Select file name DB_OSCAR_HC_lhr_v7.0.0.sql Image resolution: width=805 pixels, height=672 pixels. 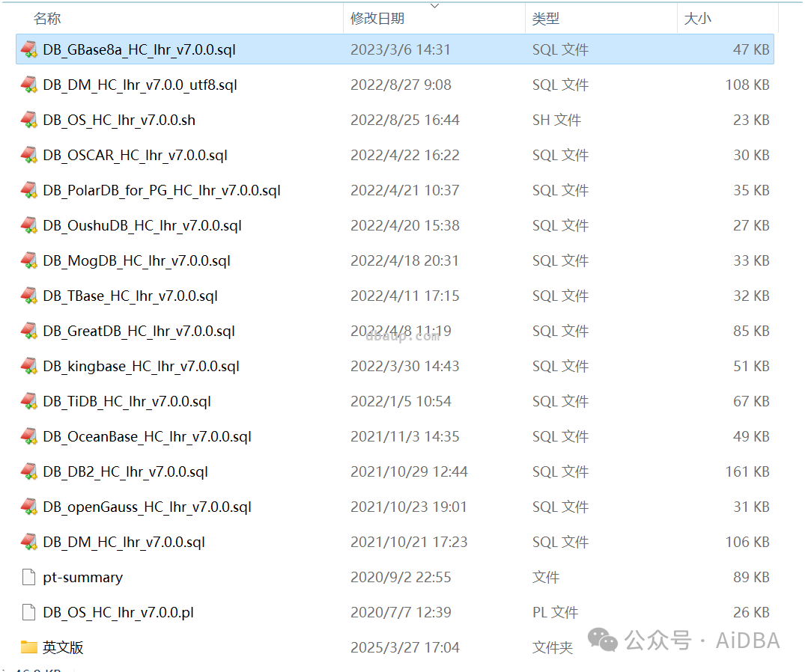(x=135, y=155)
